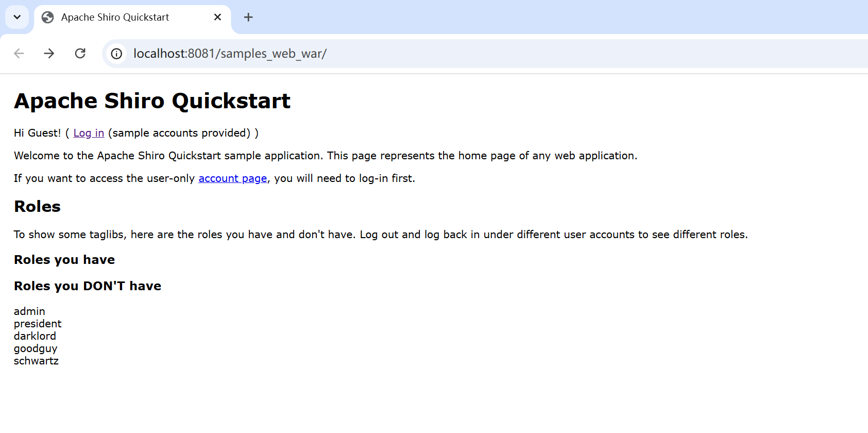Click the Apache Shiro Quickstart heading
The image size is (868, 433).
click(152, 101)
